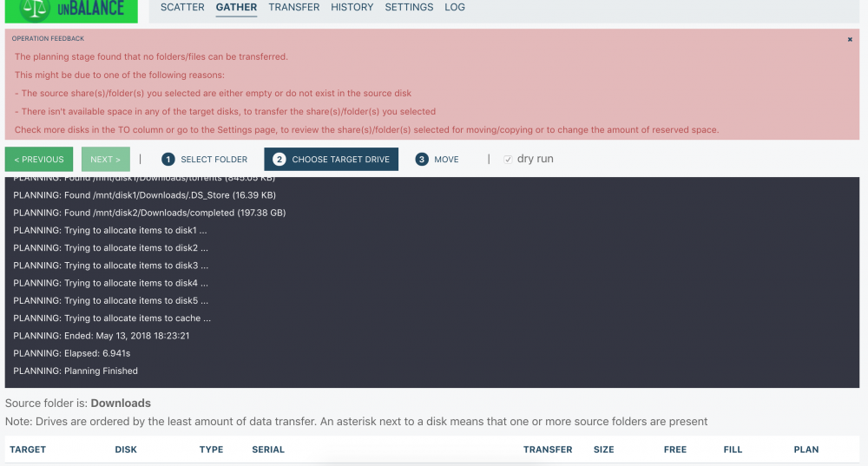The height and width of the screenshot is (466, 868).
Task: Click the FREE column header
Action: 674,450
